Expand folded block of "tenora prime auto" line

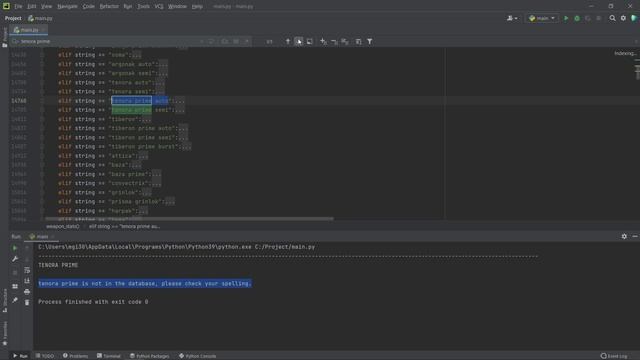tap(179, 101)
